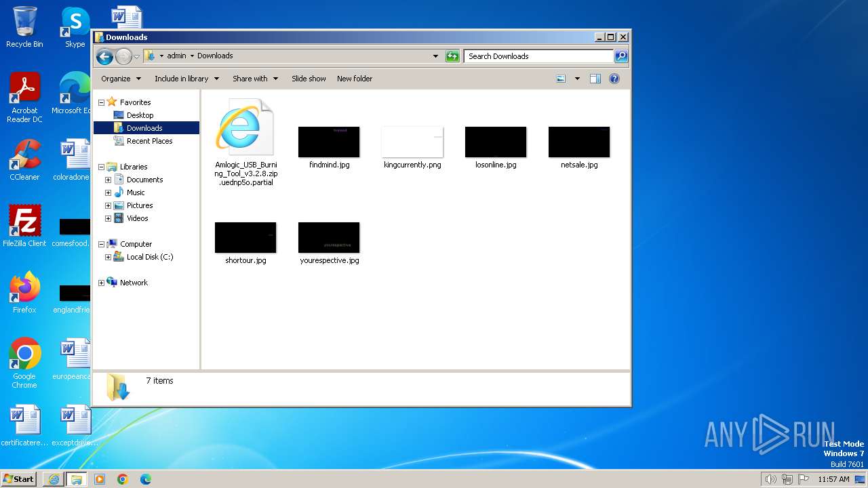This screenshot has height=488, width=868.
Task: Select losonline.jpg thumbnail
Action: coord(496,142)
